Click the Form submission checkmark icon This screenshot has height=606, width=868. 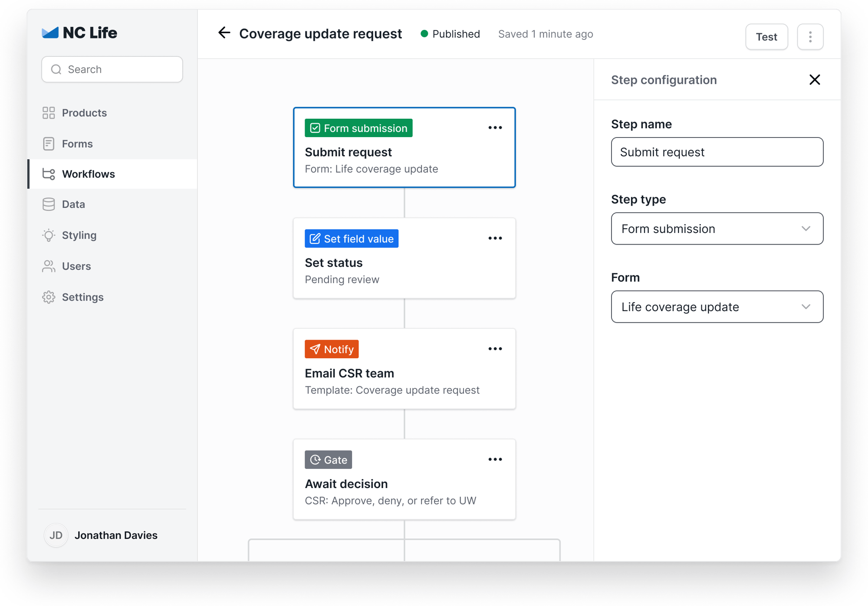coord(315,128)
